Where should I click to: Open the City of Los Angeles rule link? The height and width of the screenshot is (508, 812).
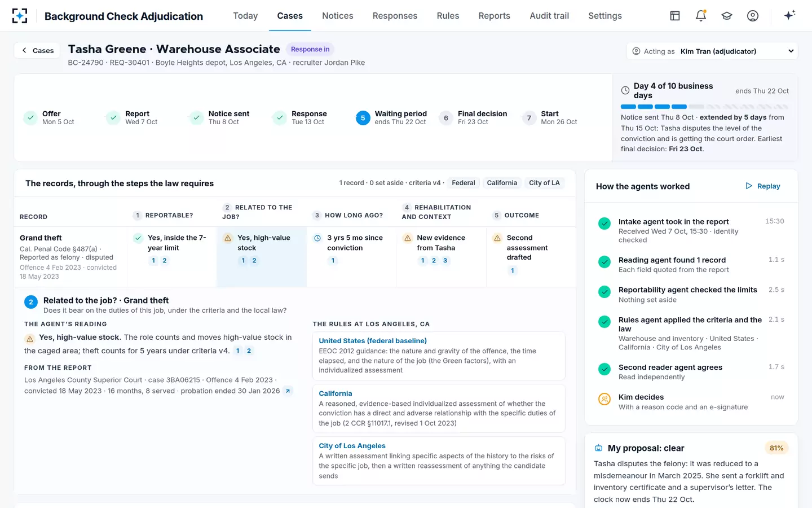click(x=352, y=446)
